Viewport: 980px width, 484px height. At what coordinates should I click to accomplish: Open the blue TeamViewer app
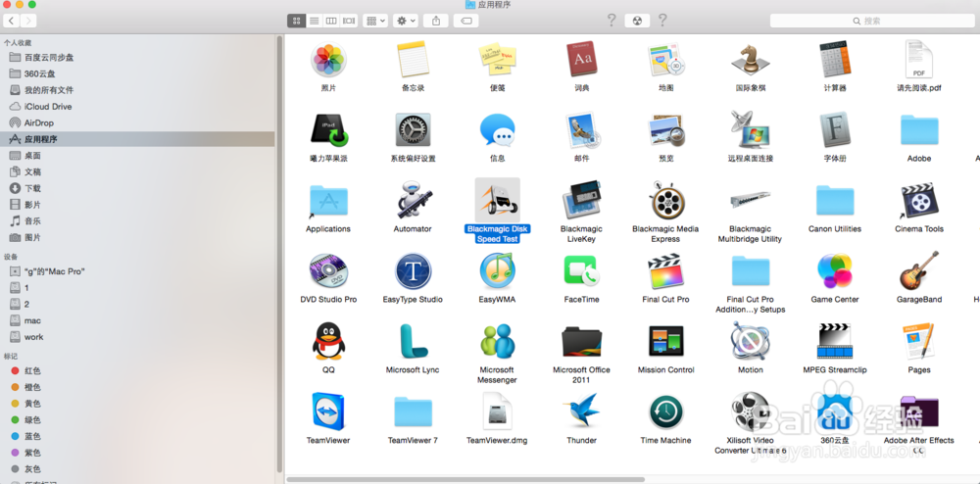(328, 411)
